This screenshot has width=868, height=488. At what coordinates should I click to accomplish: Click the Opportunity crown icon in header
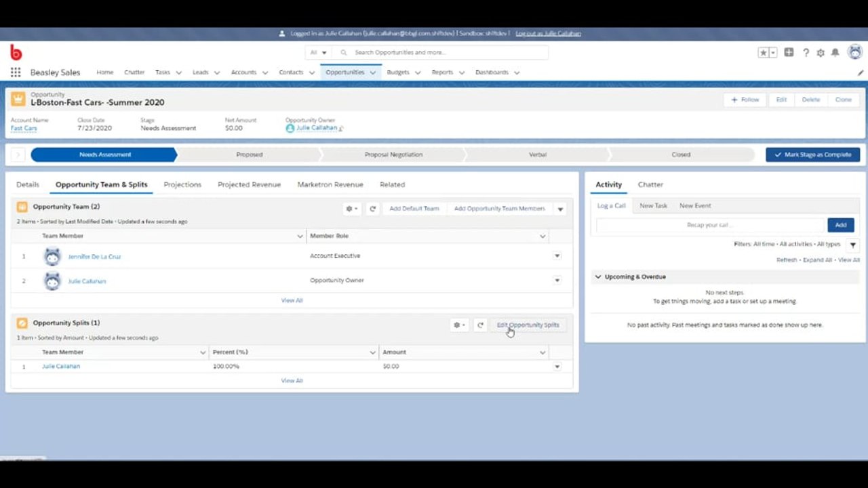[18, 99]
